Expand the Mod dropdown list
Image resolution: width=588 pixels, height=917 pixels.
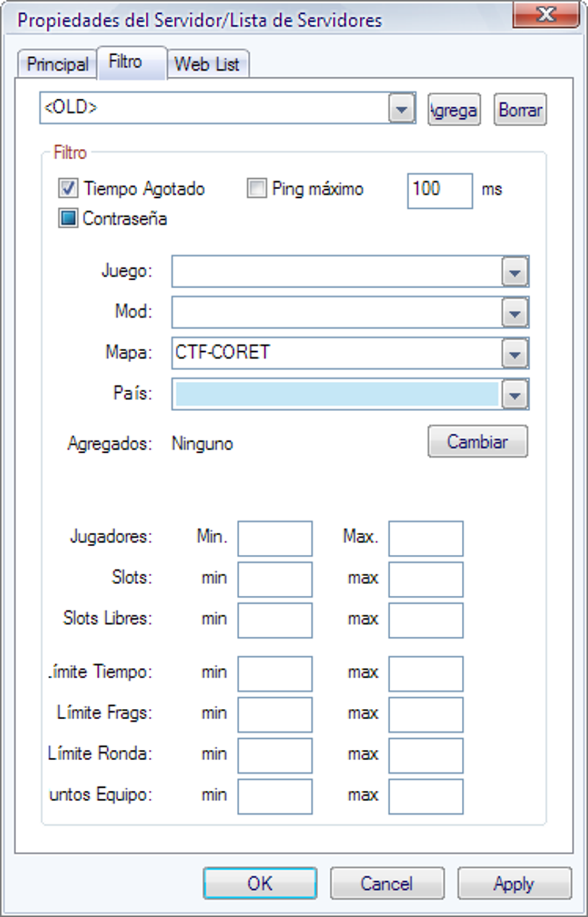515,313
